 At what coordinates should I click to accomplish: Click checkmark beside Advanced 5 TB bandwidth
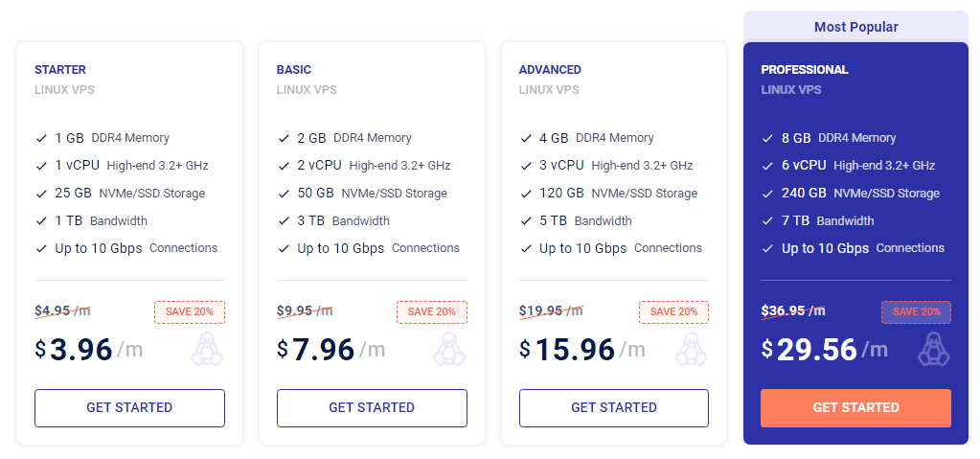pyautogui.click(x=526, y=221)
